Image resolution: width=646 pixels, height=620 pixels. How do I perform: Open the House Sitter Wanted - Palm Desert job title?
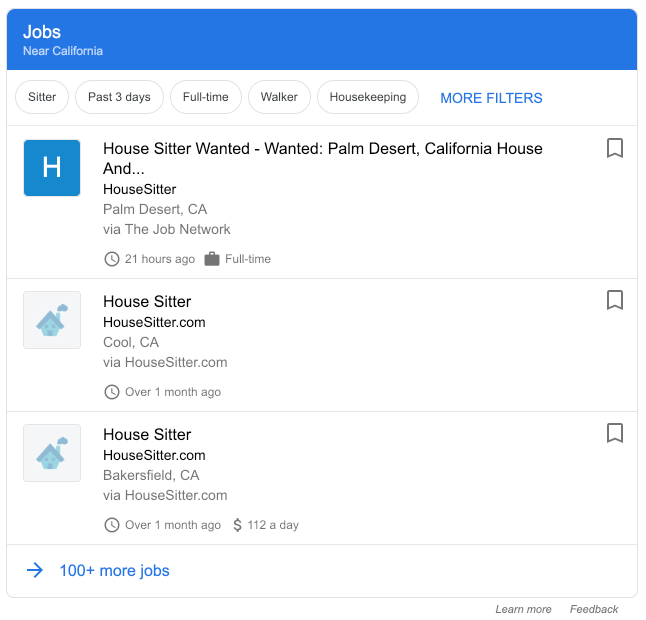tap(323, 158)
